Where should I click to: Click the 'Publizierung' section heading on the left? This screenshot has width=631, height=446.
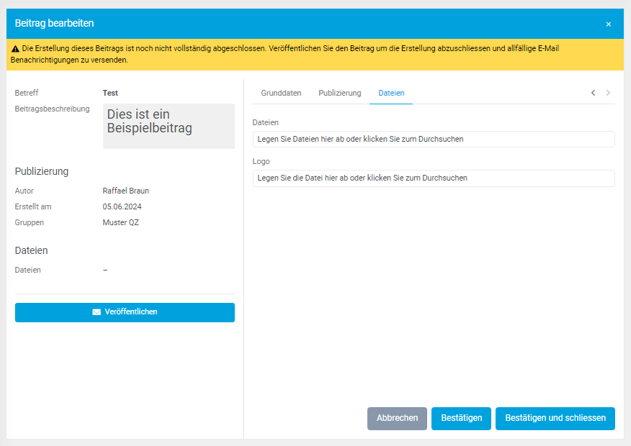click(x=41, y=171)
